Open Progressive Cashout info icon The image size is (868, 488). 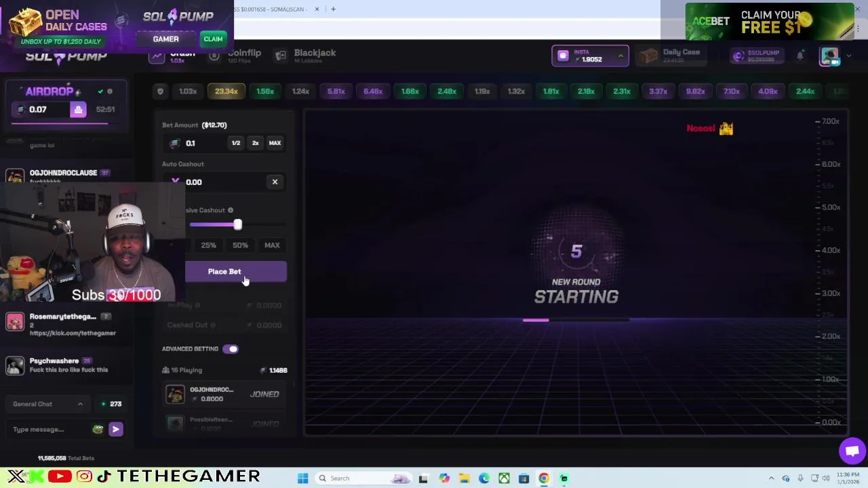(231, 210)
